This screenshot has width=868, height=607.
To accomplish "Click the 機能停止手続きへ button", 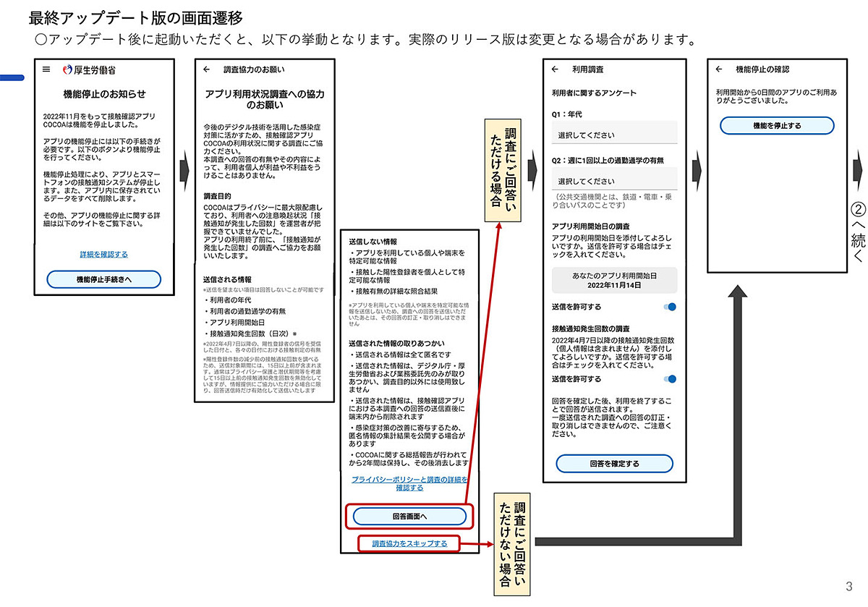I will tap(104, 279).
